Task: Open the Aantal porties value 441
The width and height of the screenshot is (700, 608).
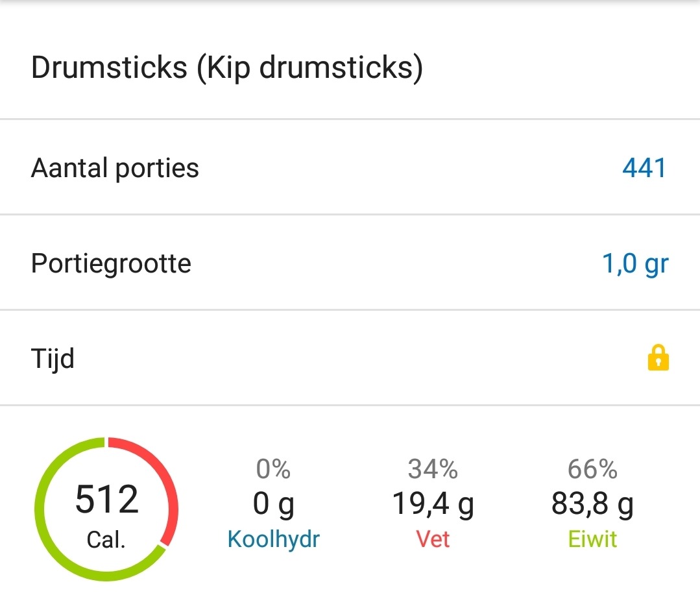Action: click(x=646, y=167)
